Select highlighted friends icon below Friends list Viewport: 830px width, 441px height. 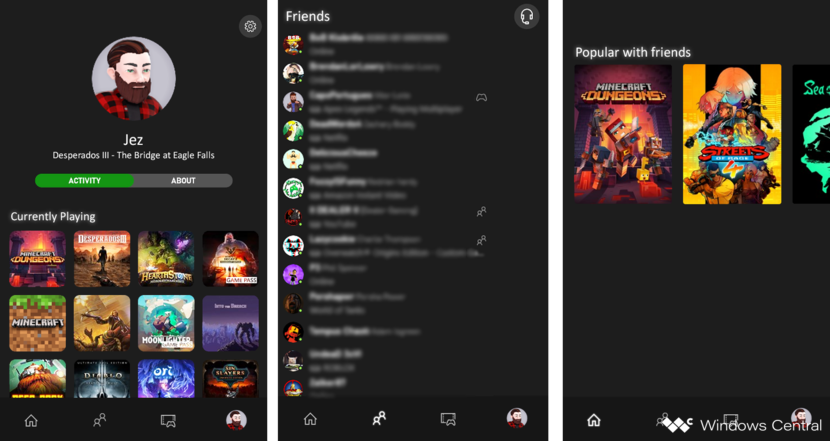[x=379, y=419]
